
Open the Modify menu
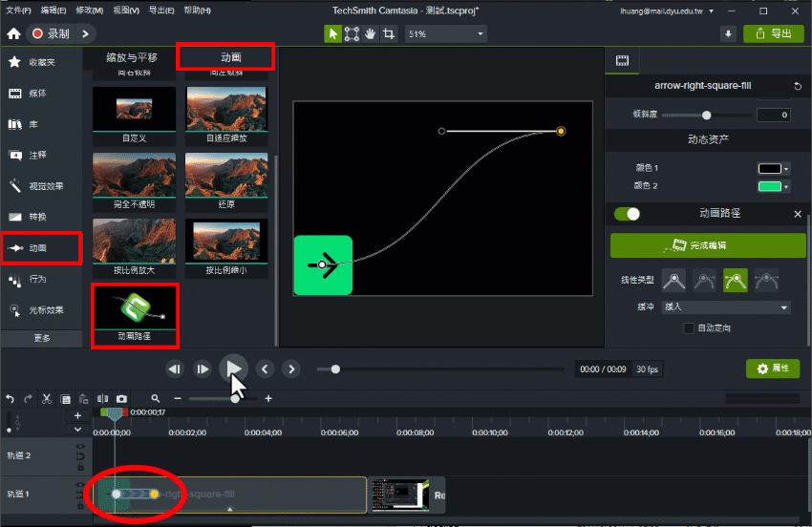(x=89, y=11)
